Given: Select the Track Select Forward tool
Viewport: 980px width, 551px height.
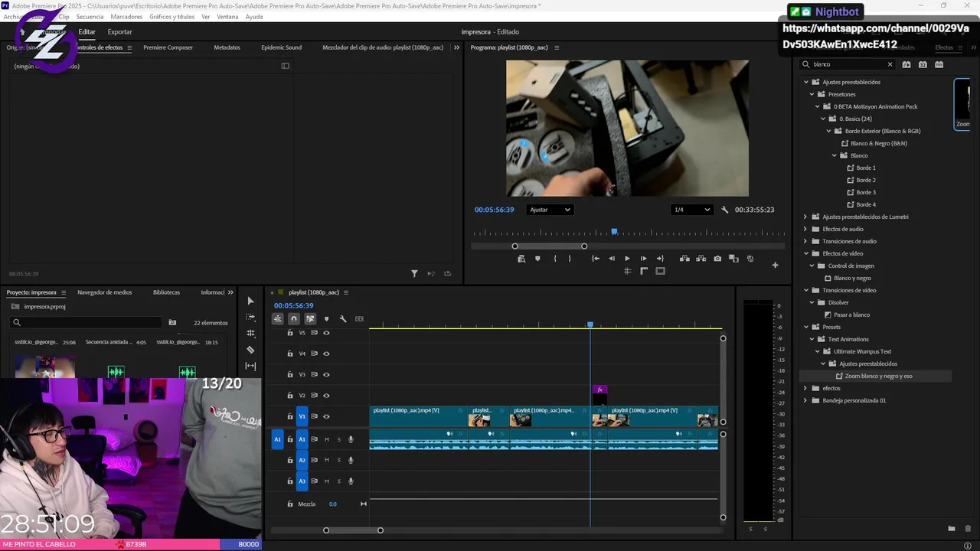Looking at the screenshot, I should click(250, 317).
